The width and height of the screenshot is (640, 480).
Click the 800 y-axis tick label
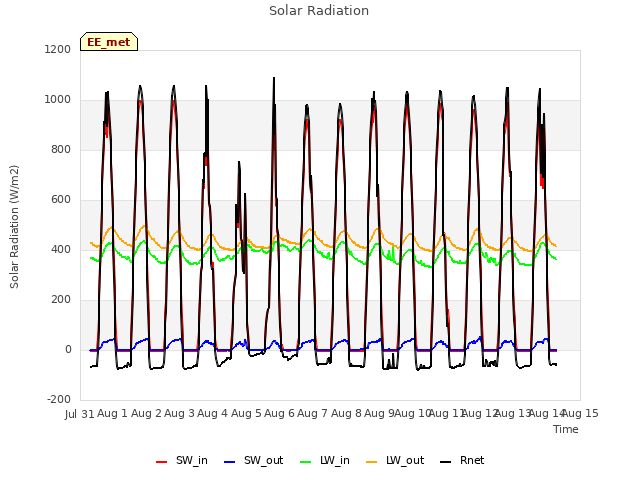click(61, 149)
